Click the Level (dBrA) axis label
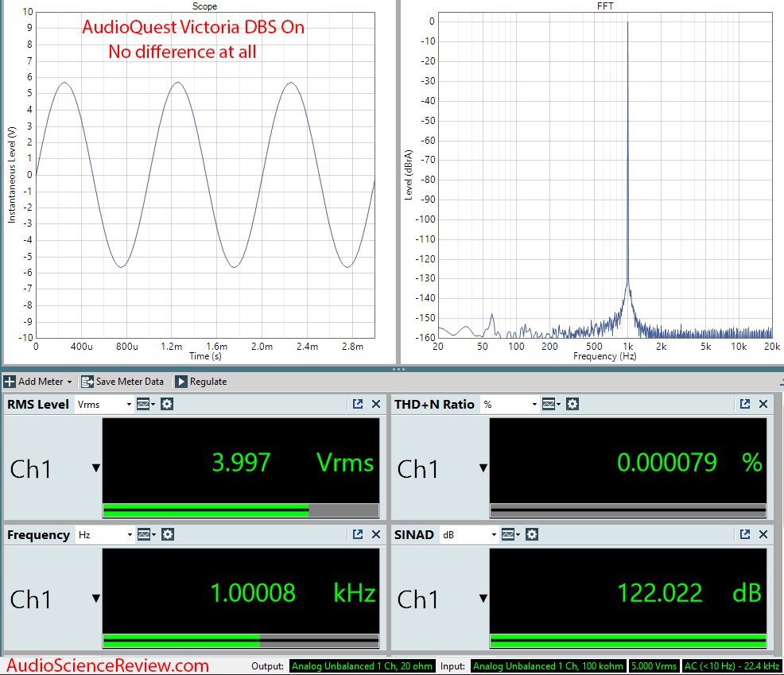Viewport: 784px width, 675px height. pyautogui.click(x=409, y=175)
